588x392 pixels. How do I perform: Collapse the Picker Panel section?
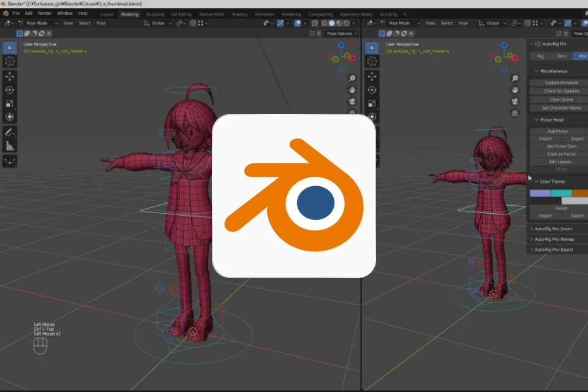(x=537, y=120)
